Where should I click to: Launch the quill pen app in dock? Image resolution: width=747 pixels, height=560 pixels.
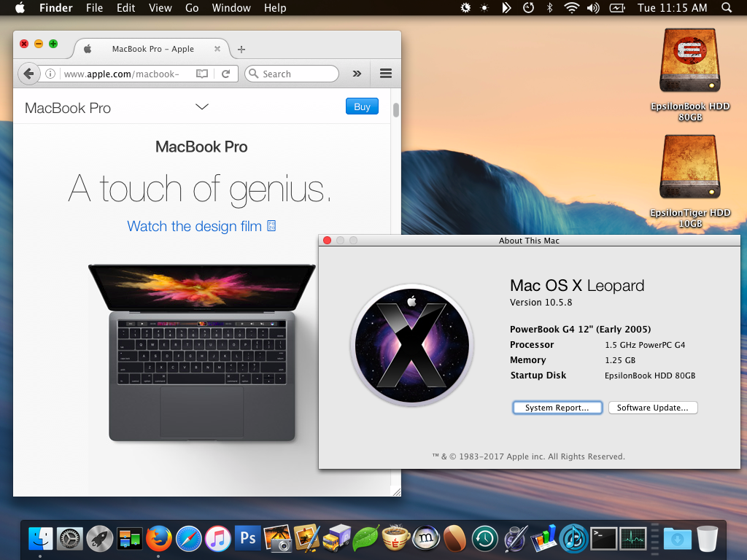[x=514, y=539]
